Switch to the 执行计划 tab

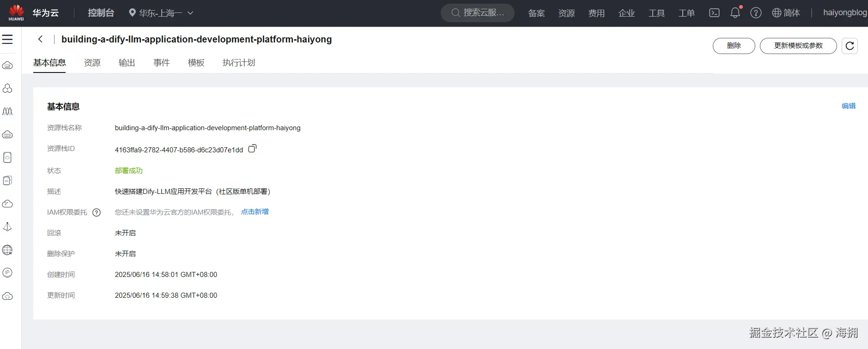(x=239, y=63)
